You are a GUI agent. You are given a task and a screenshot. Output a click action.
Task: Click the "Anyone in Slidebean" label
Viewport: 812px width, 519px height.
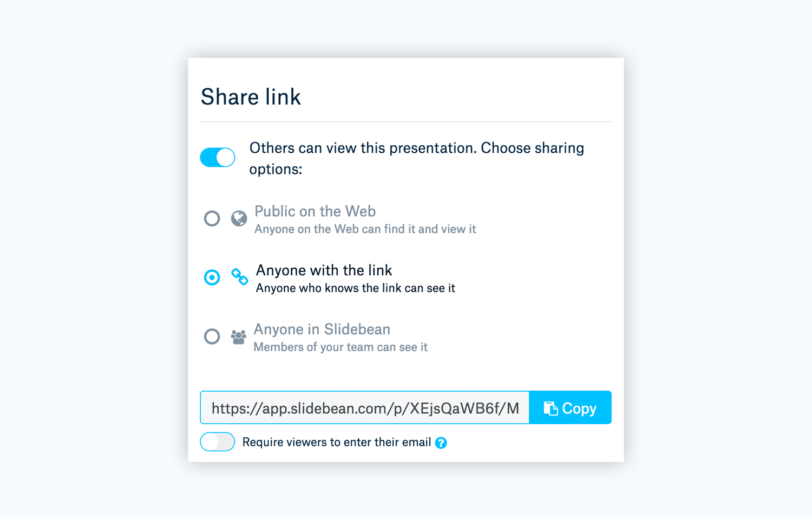(x=322, y=329)
